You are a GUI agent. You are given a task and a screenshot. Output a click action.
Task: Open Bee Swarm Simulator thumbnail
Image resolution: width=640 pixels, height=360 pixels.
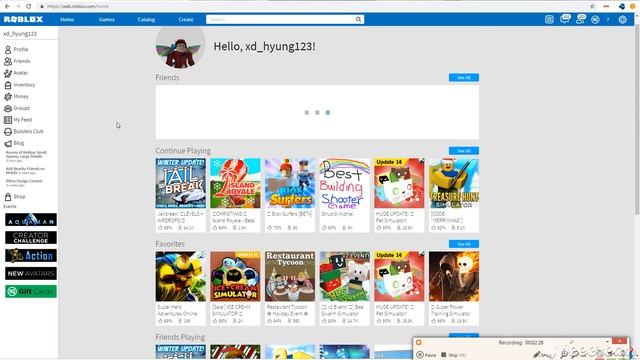point(344,276)
